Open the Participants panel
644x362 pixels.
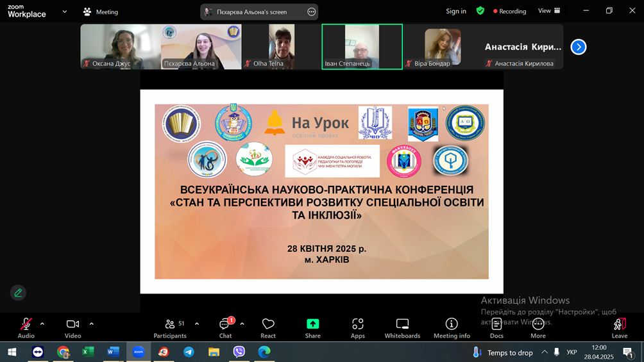click(x=170, y=328)
